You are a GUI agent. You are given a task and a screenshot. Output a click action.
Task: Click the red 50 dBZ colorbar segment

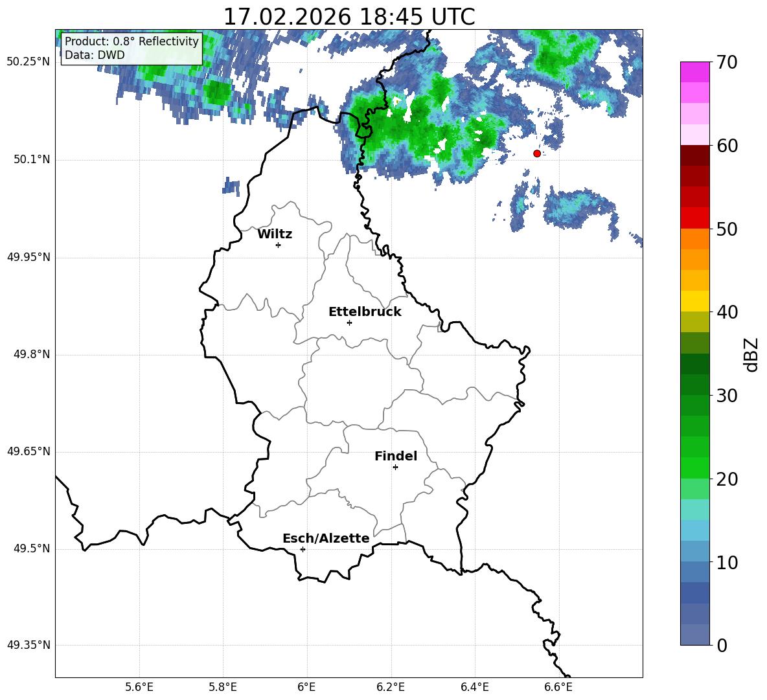(694, 218)
